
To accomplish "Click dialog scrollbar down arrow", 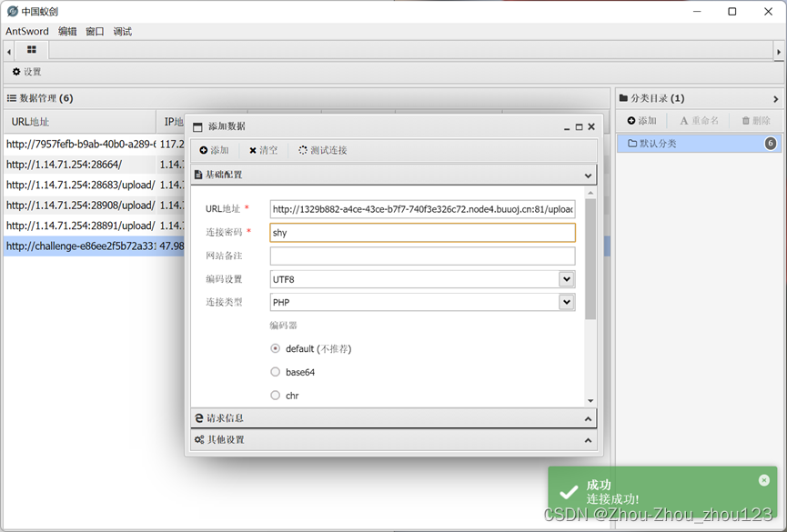I will (x=590, y=400).
